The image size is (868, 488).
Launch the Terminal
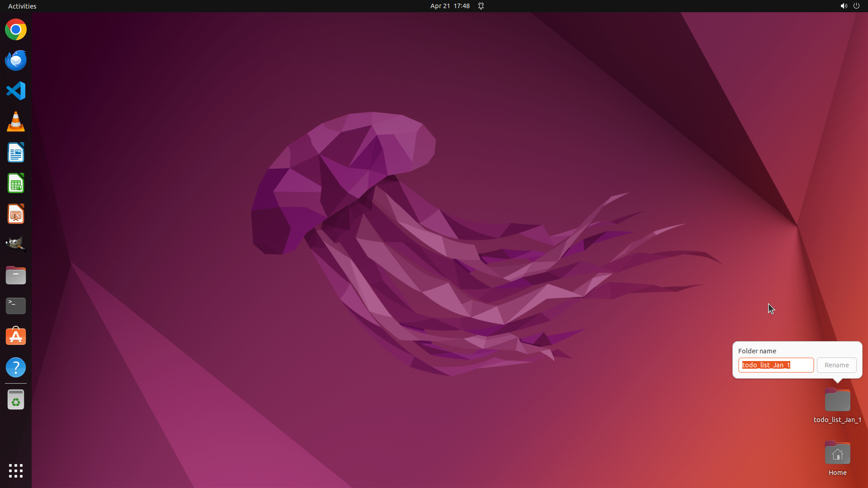16,306
